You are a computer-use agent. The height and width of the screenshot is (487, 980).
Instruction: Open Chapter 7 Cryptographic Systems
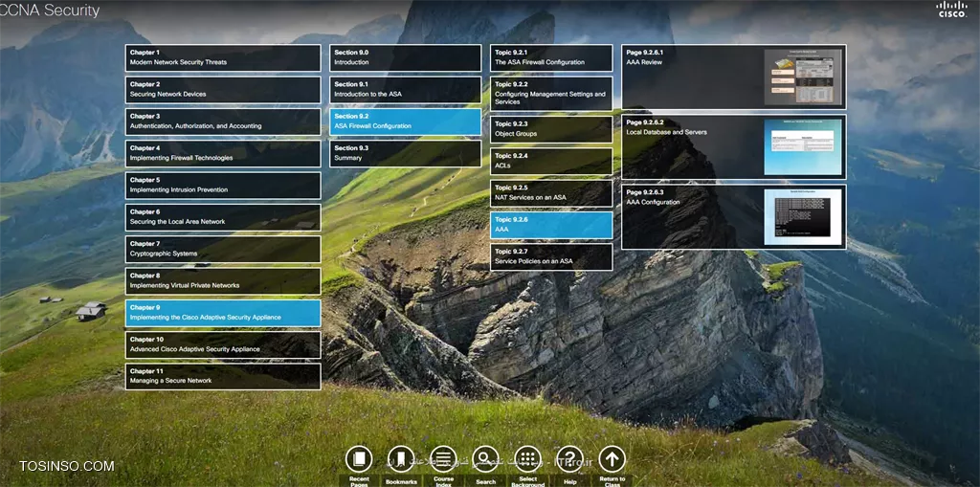coord(223,249)
